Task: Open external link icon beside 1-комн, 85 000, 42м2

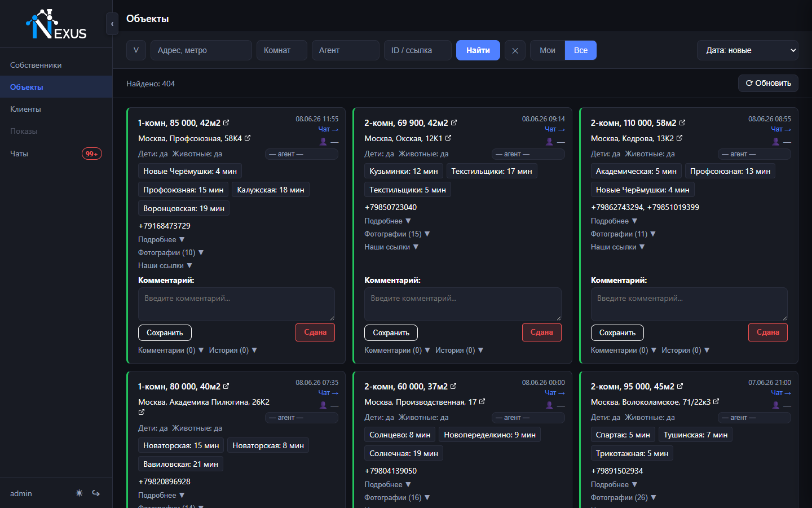Action: (x=226, y=122)
